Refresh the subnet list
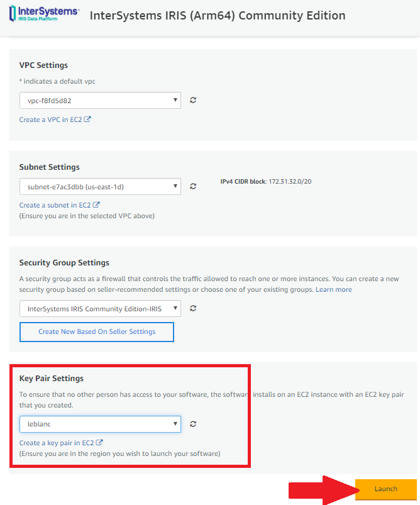This screenshot has width=420, height=505. (193, 186)
